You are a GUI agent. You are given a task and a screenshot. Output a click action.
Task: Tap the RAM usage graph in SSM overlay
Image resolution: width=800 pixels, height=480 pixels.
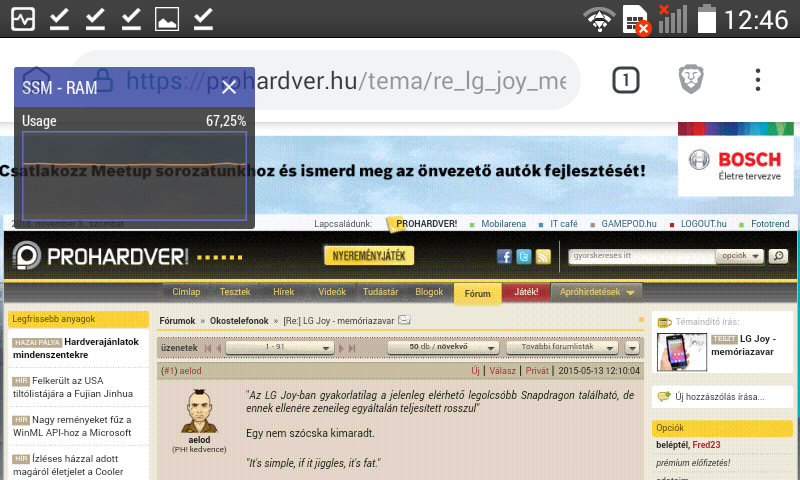pyautogui.click(x=134, y=176)
